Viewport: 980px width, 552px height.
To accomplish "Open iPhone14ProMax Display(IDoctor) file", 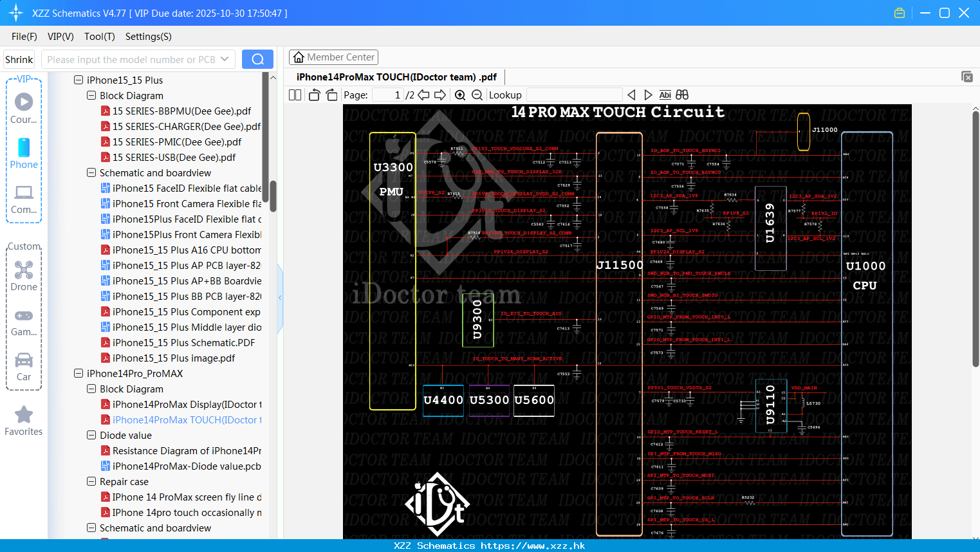I will point(181,404).
